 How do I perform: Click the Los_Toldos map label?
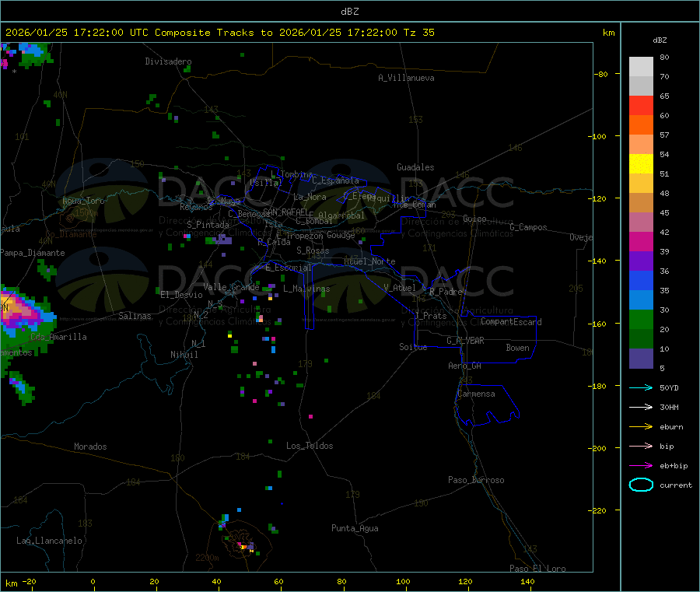click(310, 446)
